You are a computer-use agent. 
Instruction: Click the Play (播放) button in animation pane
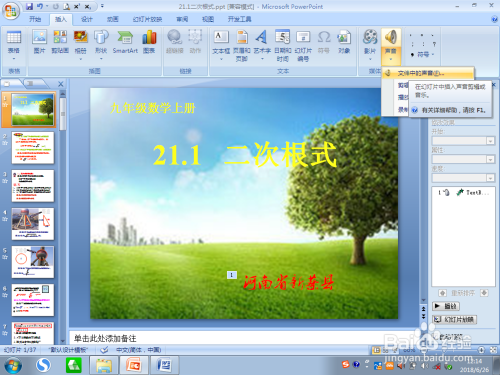click(446, 306)
